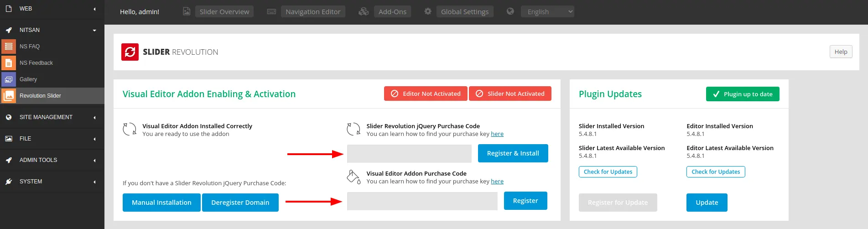
Task: Open Slider Overview
Action: tap(224, 11)
